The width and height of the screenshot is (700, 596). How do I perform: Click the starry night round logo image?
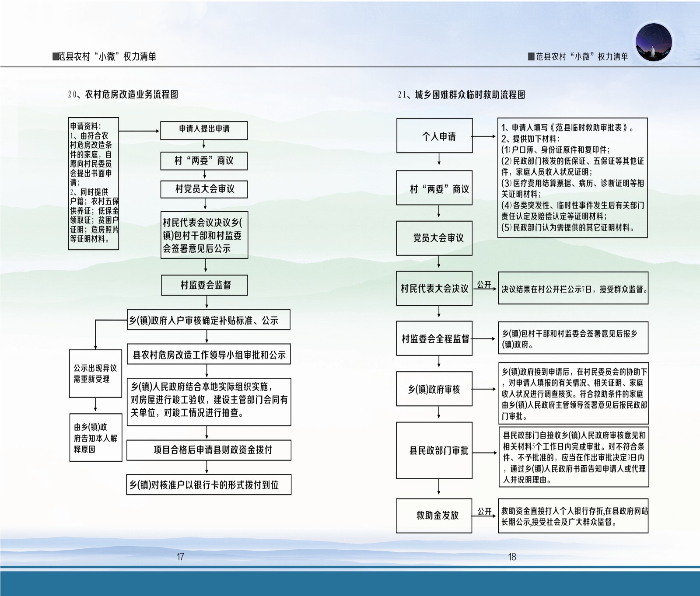point(653,43)
